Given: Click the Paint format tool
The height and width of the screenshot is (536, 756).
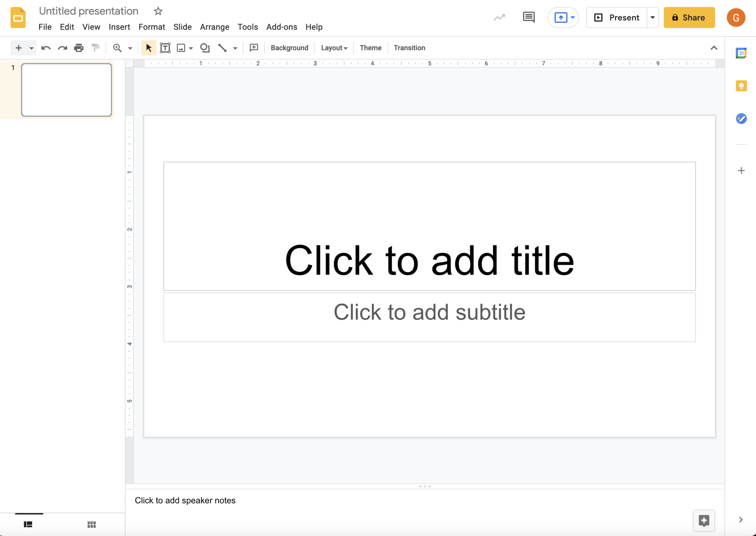Looking at the screenshot, I should (95, 48).
